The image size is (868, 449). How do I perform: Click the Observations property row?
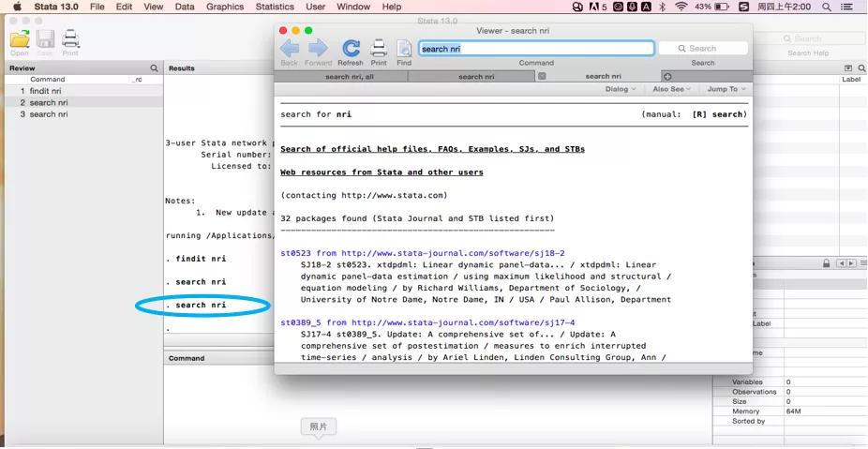(x=790, y=392)
